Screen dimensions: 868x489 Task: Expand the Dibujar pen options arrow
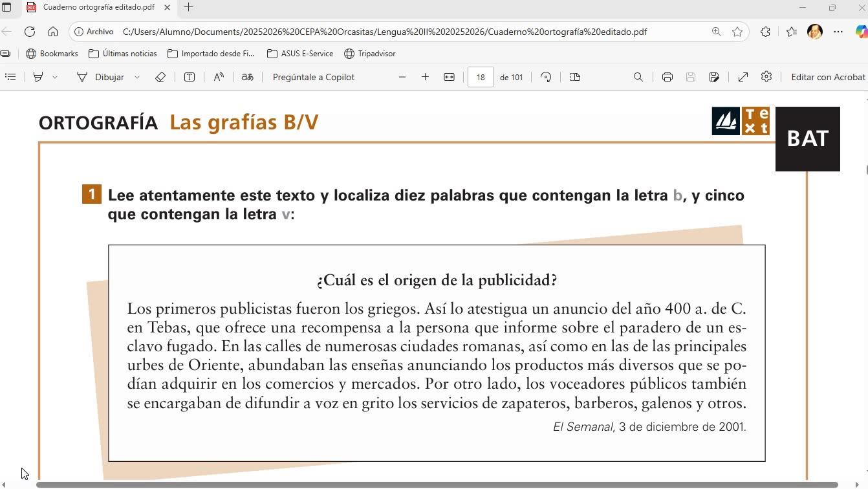[x=137, y=77]
